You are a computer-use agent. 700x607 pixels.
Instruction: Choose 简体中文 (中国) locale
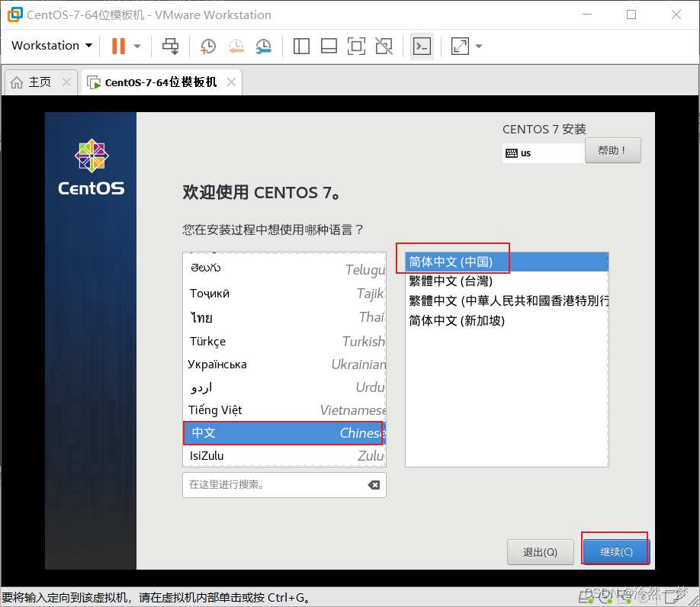(x=506, y=262)
